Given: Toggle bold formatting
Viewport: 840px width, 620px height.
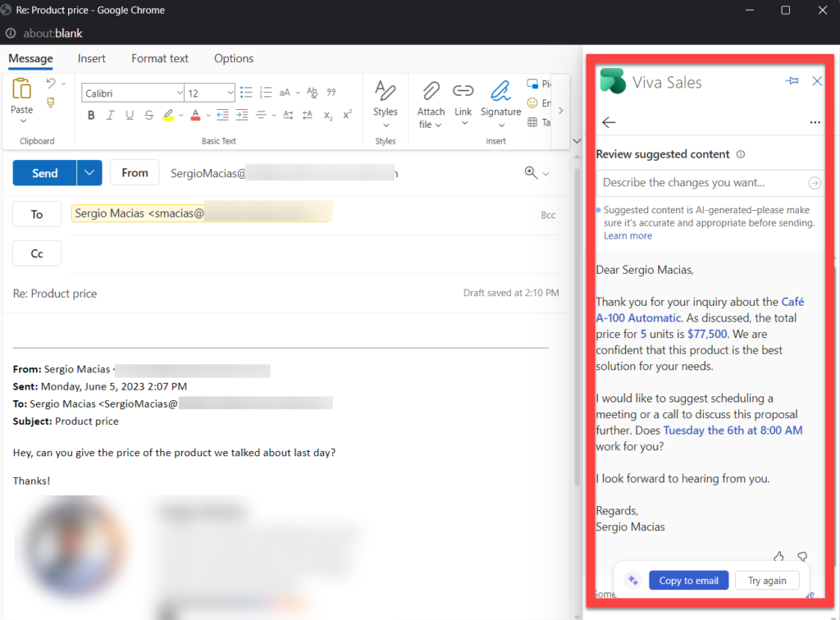Looking at the screenshot, I should coord(91,115).
